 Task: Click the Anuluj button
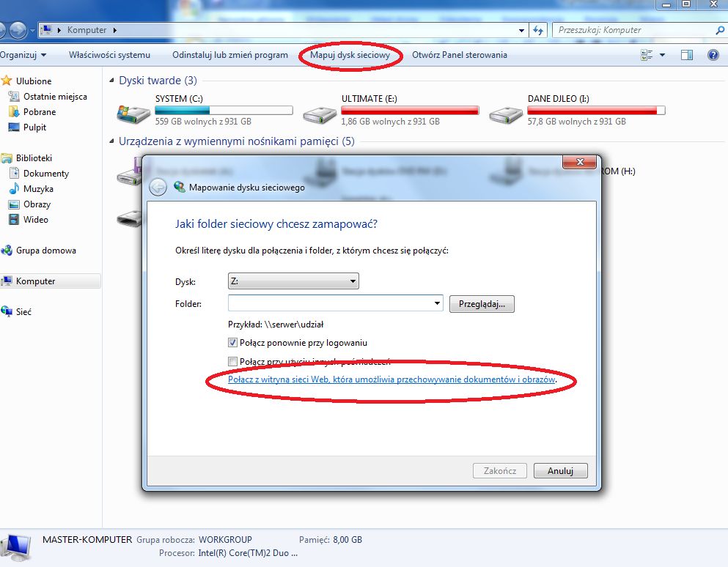point(560,470)
